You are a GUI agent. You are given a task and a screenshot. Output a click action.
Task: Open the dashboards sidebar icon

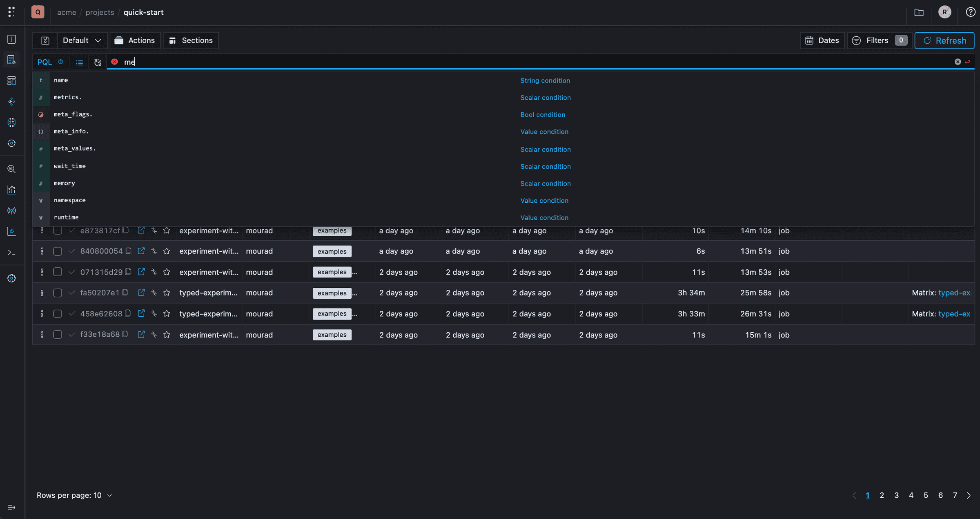(x=11, y=81)
